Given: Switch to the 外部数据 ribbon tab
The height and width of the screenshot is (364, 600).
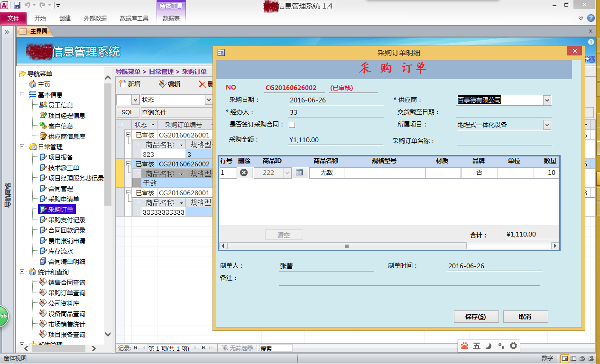Looking at the screenshot, I should point(95,18).
